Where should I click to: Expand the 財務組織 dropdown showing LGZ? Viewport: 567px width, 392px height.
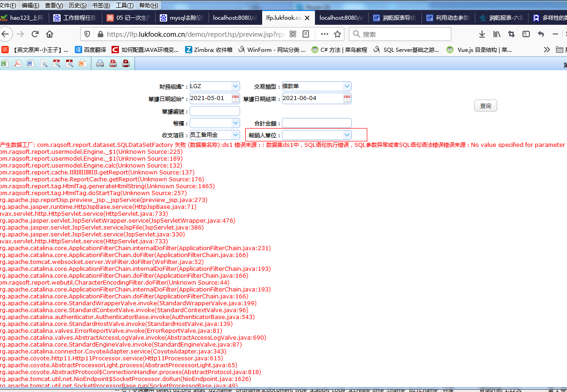(x=236, y=86)
